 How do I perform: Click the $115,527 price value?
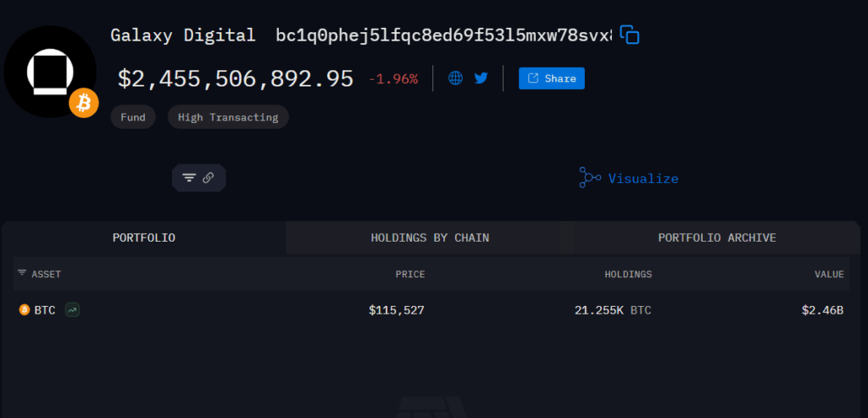coord(397,310)
